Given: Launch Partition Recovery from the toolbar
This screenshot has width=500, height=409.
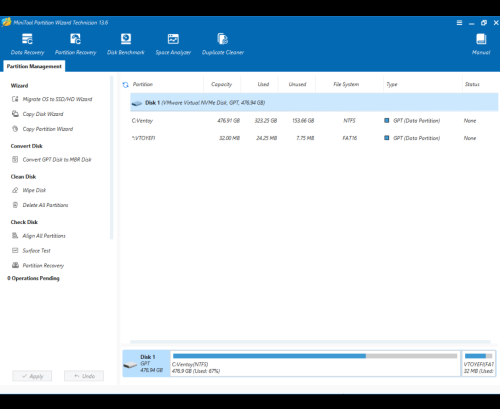Looking at the screenshot, I should coord(75,44).
